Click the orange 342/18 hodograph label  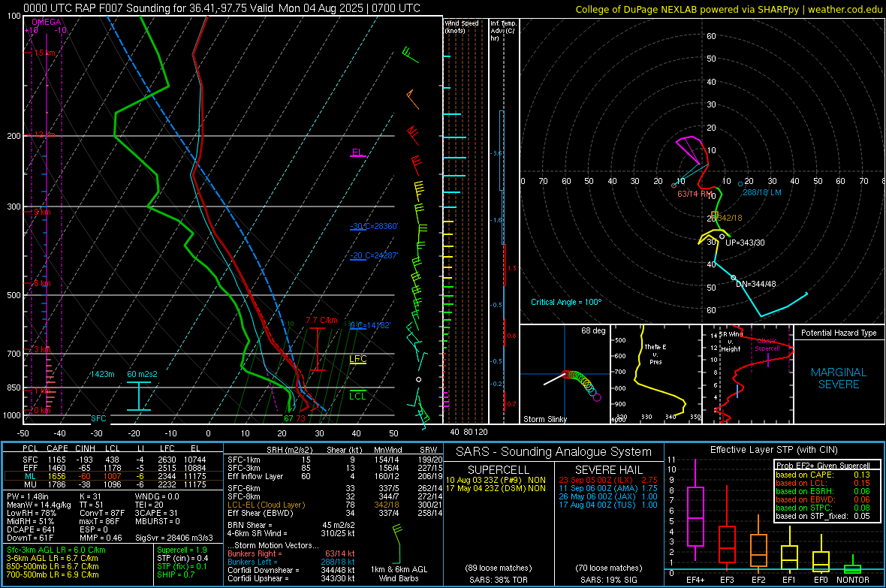730,218
